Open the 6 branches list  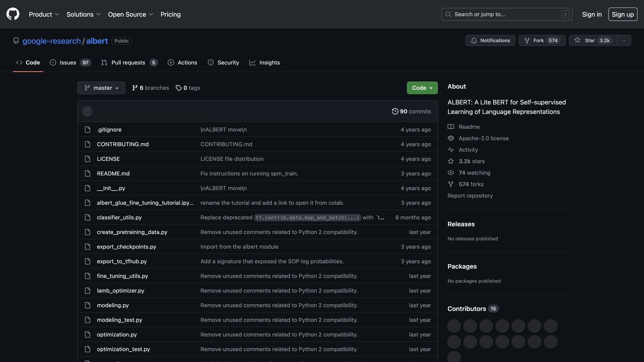click(151, 88)
